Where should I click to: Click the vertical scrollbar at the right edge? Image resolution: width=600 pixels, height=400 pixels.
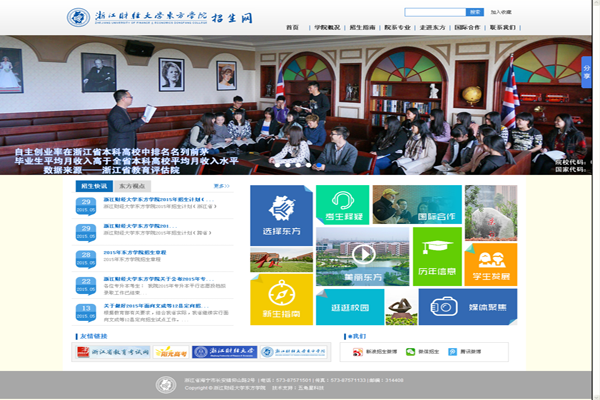[595, 200]
